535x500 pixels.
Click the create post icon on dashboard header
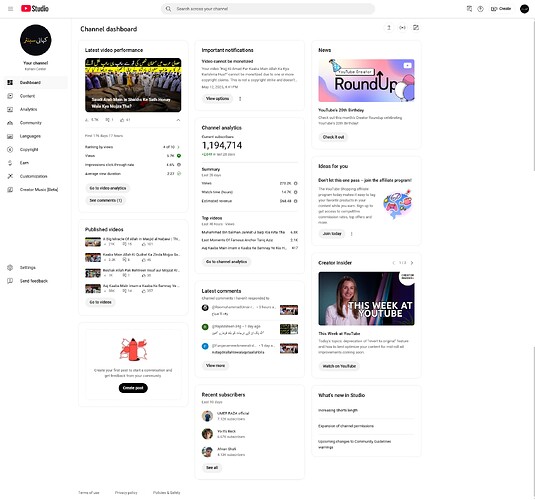(416, 28)
